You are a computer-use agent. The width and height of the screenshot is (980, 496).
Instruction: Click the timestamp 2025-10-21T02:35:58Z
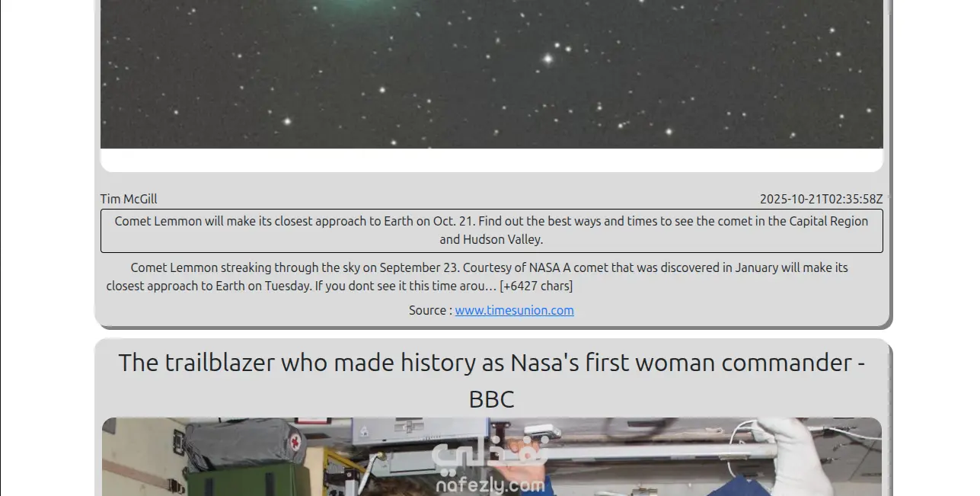(821, 199)
